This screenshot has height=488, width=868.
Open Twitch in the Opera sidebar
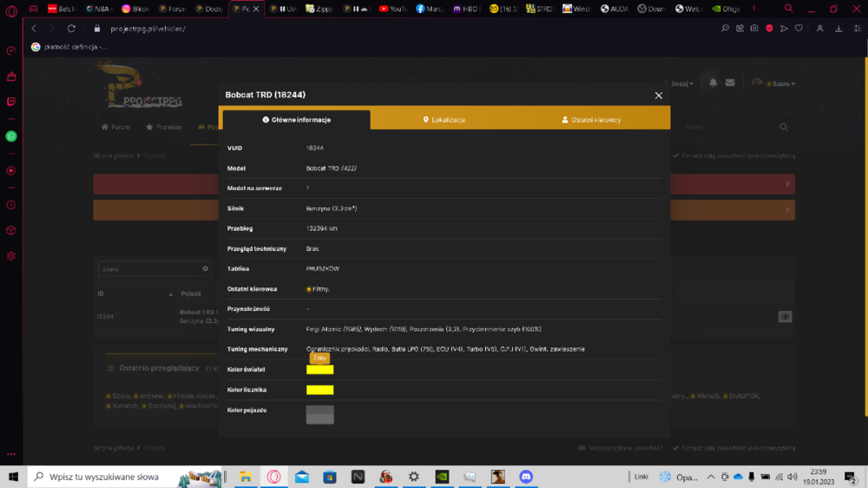11,102
